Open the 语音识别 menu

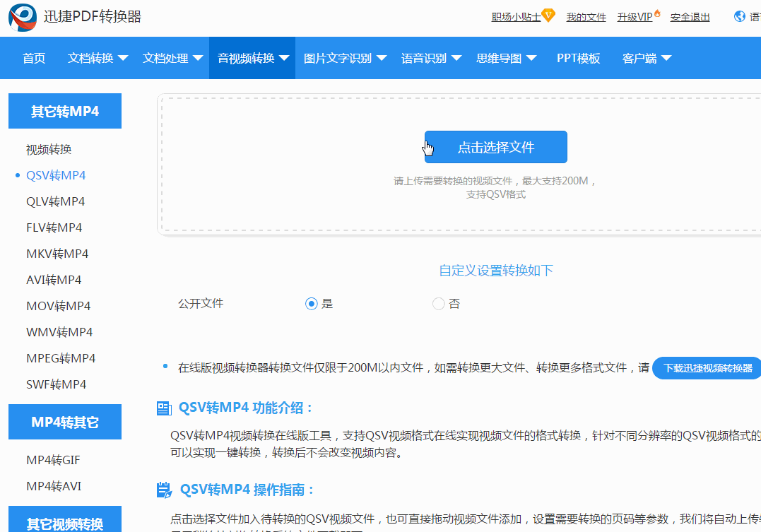[x=424, y=58]
